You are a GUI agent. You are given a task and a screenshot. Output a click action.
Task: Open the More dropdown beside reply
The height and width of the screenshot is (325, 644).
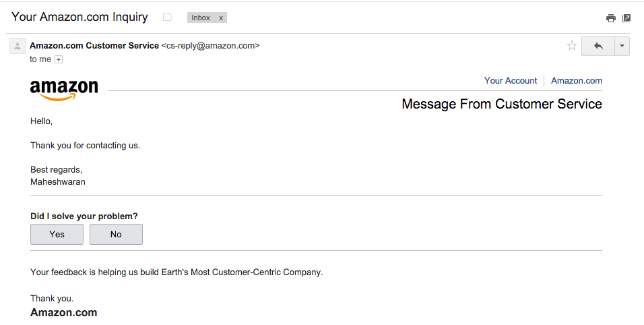(622, 46)
